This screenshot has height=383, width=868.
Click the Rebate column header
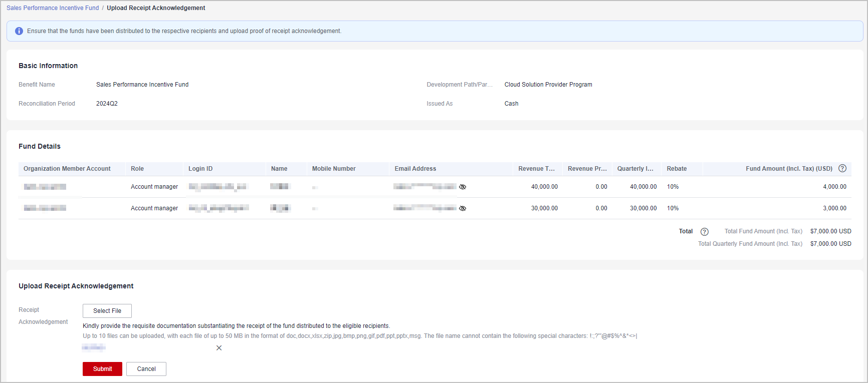pos(677,169)
